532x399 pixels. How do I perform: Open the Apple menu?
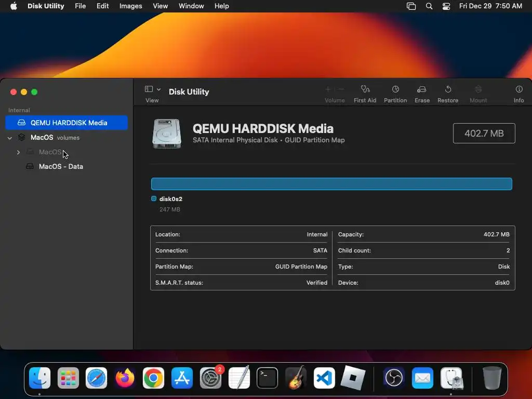click(x=14, y=6)
